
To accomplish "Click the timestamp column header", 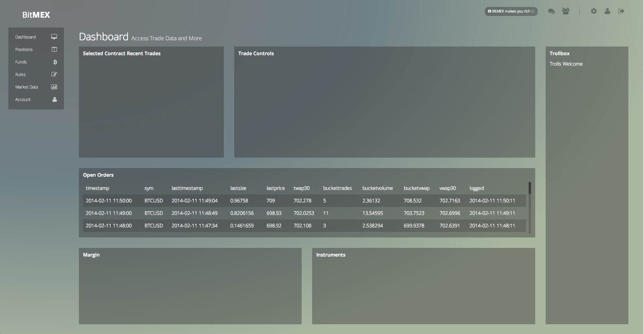I will [97, 188].
